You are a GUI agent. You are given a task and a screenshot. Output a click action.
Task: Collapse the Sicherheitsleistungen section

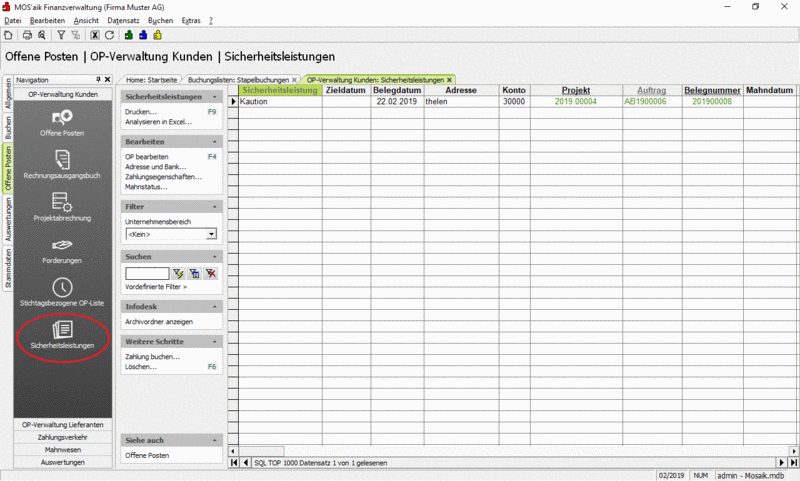click(x=214, y=97)
